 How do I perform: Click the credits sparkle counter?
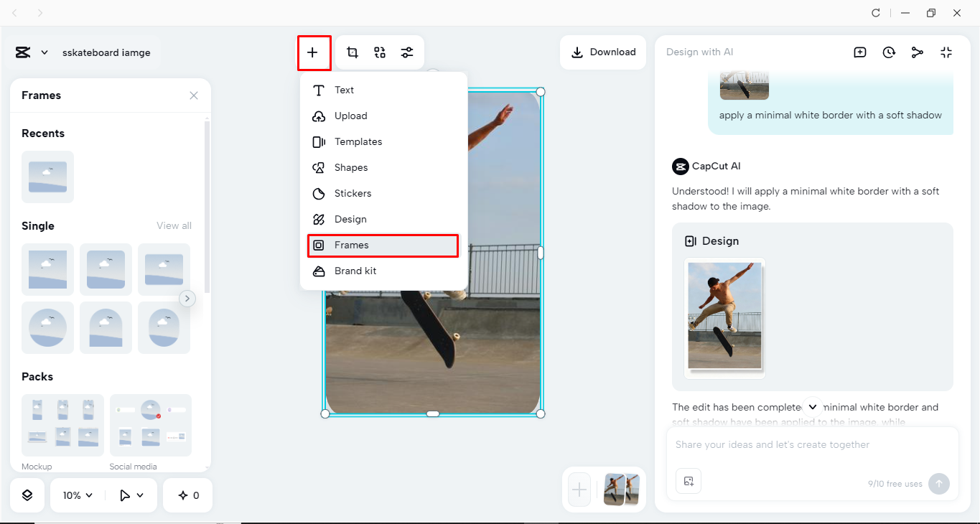coord(188,495)
